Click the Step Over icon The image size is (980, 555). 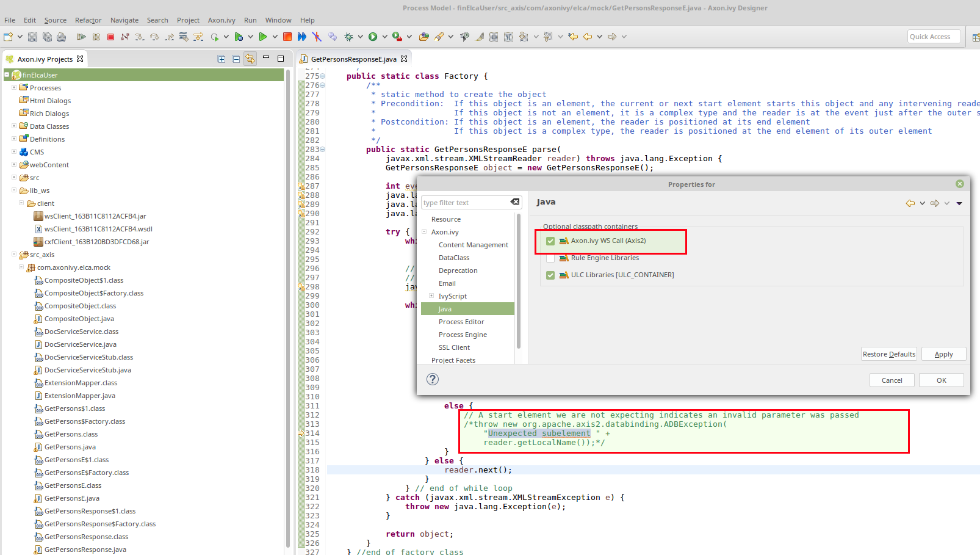154,37
